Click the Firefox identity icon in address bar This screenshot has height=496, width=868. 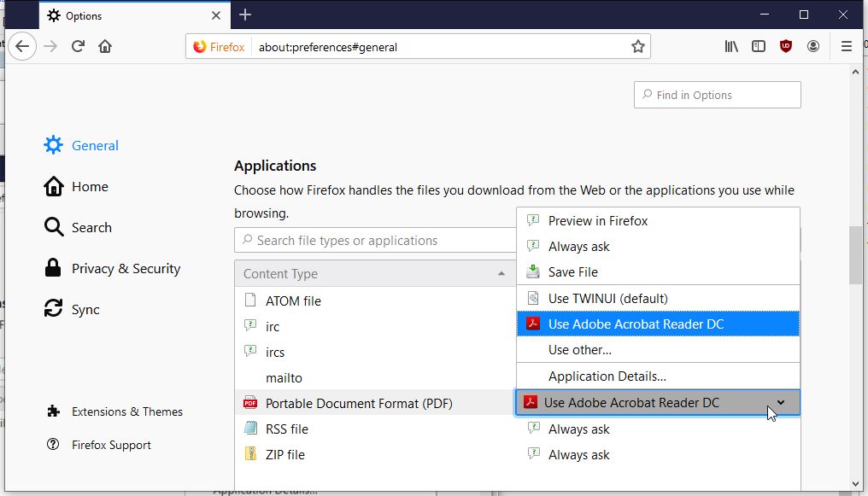(x=220, y=47)
